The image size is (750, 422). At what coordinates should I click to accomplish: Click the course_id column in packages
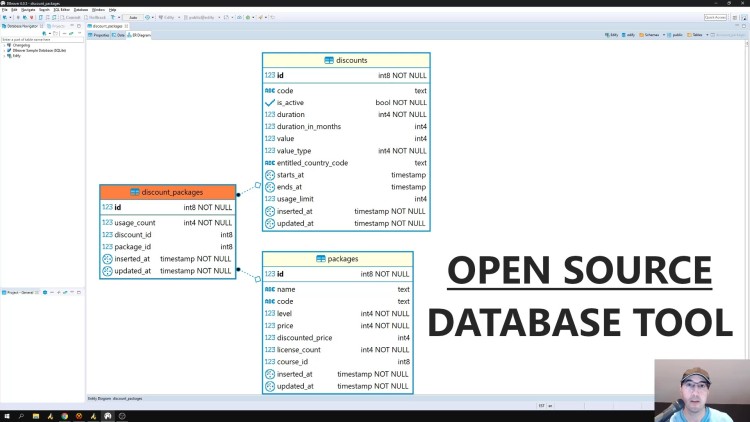tap(338, 362)
